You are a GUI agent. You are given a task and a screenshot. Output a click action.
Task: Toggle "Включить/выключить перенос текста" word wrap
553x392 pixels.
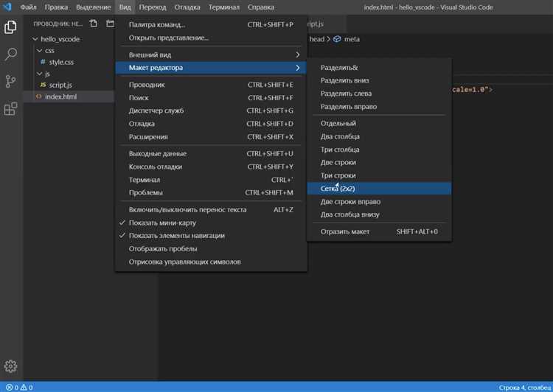tap(187, 210)
